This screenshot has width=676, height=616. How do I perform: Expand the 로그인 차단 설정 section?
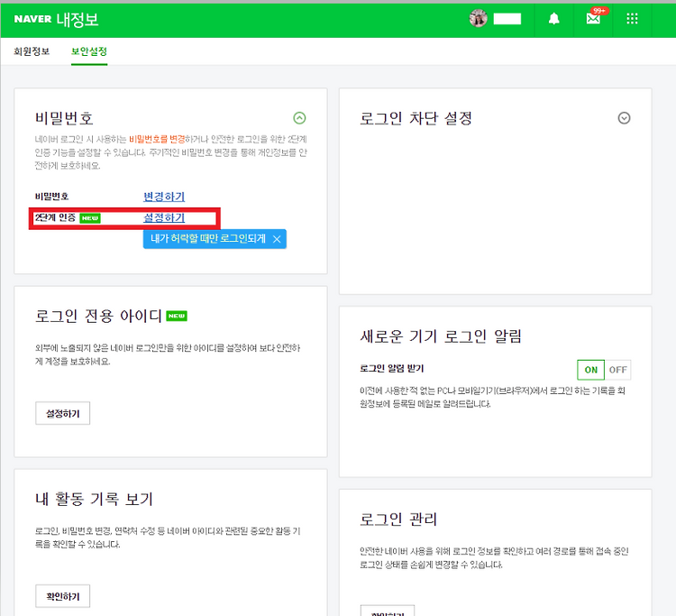624,118
